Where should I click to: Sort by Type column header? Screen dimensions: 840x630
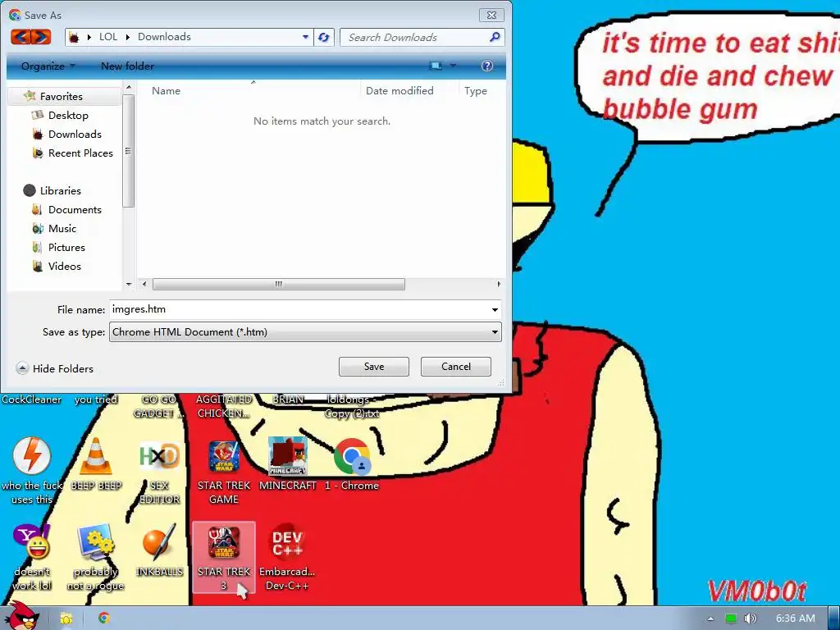point(475,90)
